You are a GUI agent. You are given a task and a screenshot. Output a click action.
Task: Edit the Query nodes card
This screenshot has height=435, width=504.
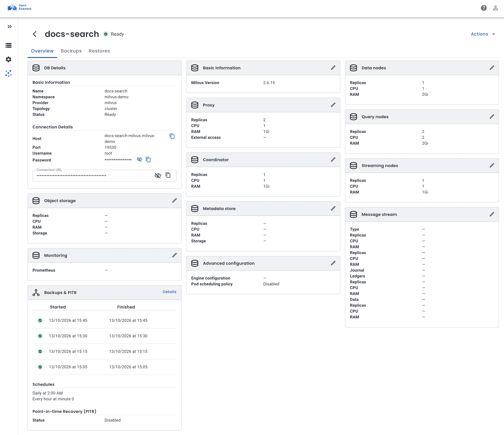(492, 117)
